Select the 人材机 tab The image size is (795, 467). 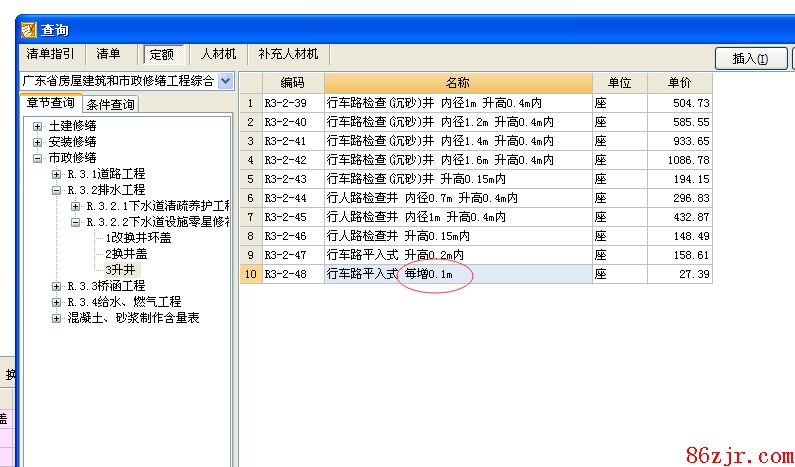point(218,54)
